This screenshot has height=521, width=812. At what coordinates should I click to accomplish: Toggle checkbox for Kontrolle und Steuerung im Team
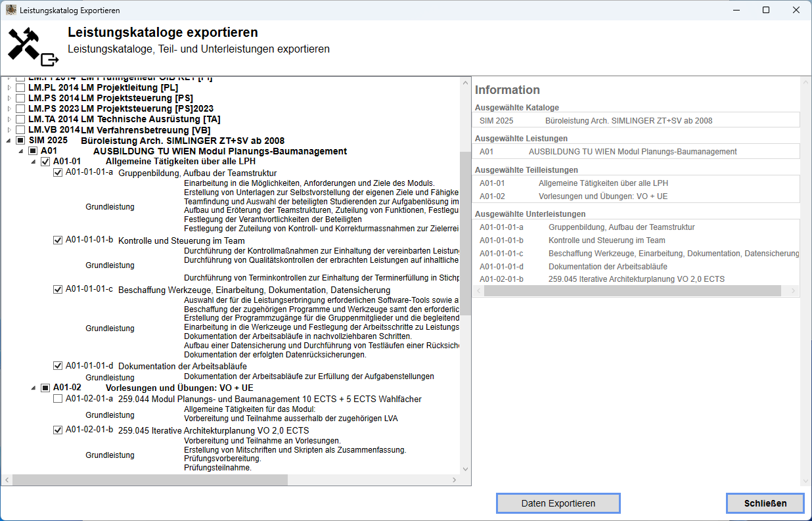[x=58, y=240]
